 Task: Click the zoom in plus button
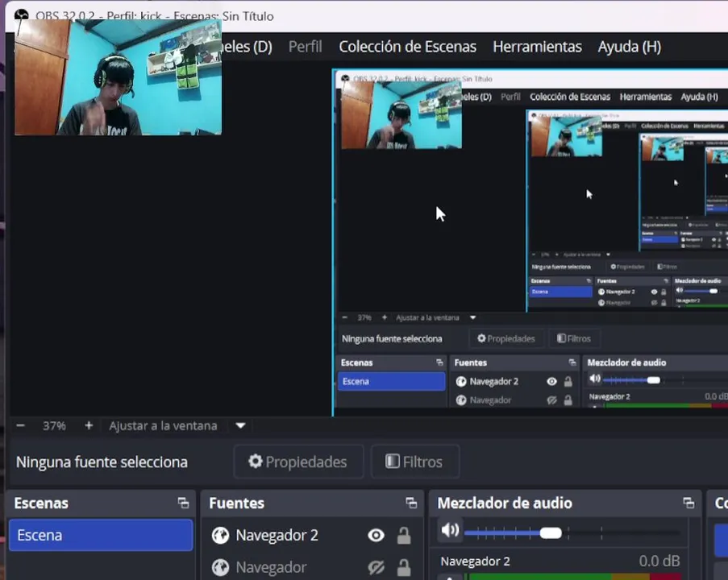89,425
